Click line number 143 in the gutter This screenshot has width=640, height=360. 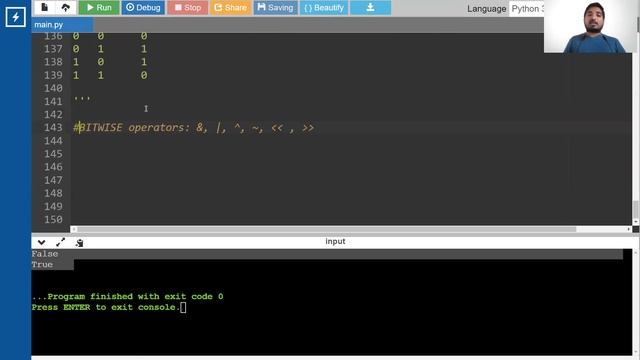coord(53,127)
